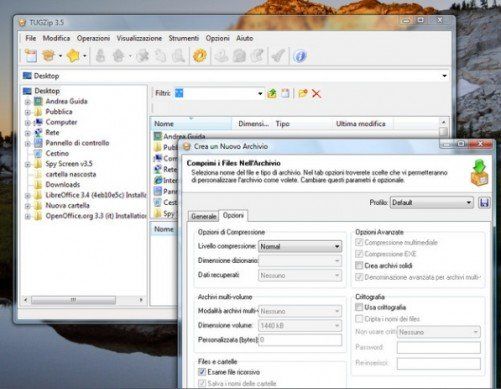Click the blue info about icon
501x389 pixels.
(300, 56)
